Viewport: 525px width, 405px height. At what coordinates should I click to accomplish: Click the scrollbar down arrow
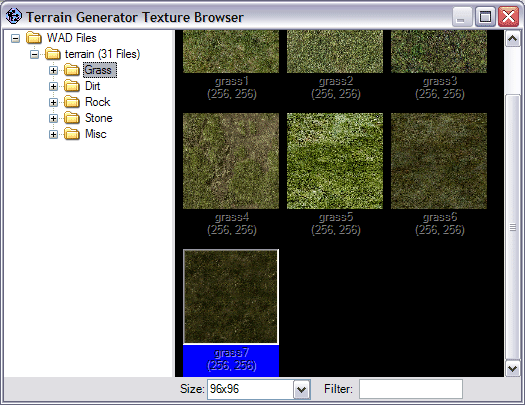tap(513, 369)
